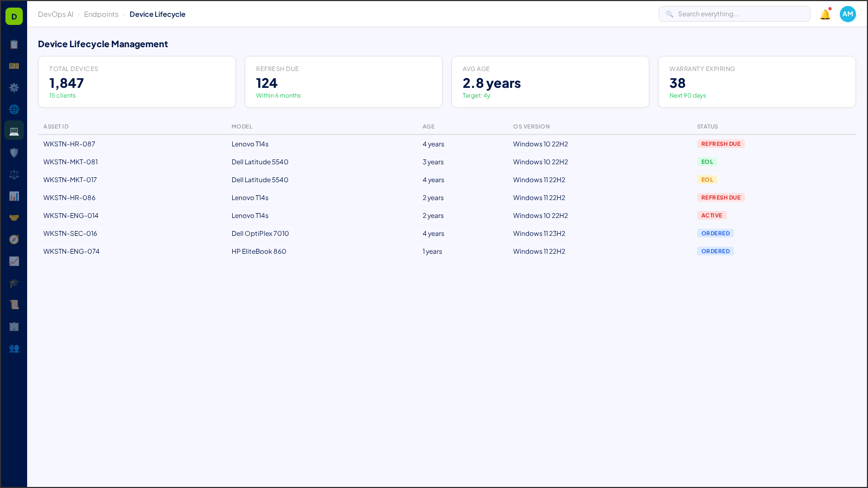Click the notification bell with red dot
Image resolution: width=868 pixels, height=488 pixels.
(824, 14)
